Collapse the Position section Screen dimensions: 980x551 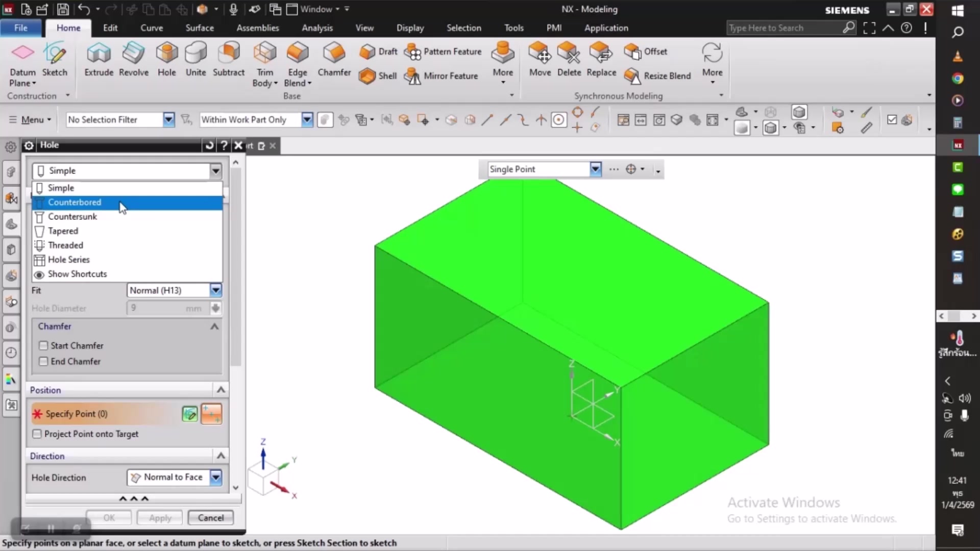click(220, 390)
